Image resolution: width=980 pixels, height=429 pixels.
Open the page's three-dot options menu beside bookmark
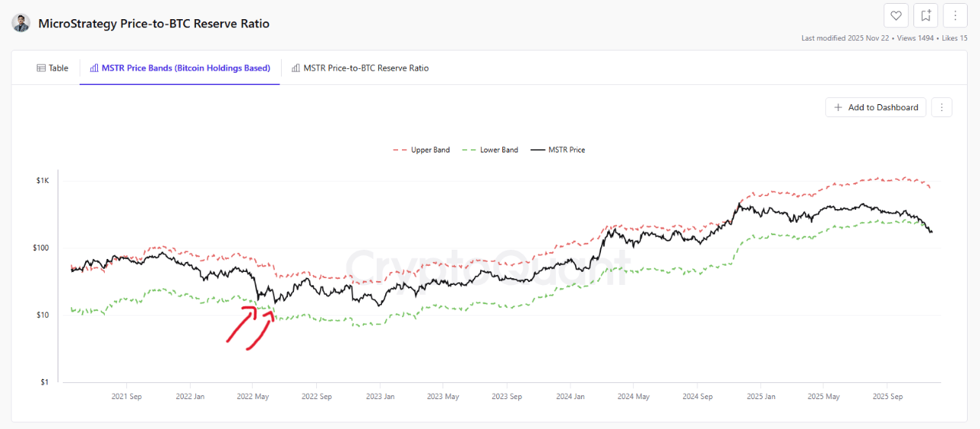coord(955,15)
